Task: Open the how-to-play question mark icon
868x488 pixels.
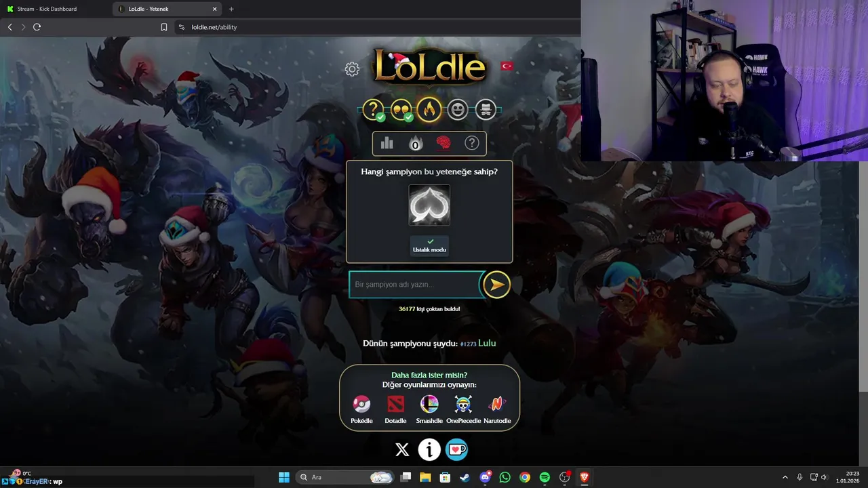Action: tap(471, 143)
